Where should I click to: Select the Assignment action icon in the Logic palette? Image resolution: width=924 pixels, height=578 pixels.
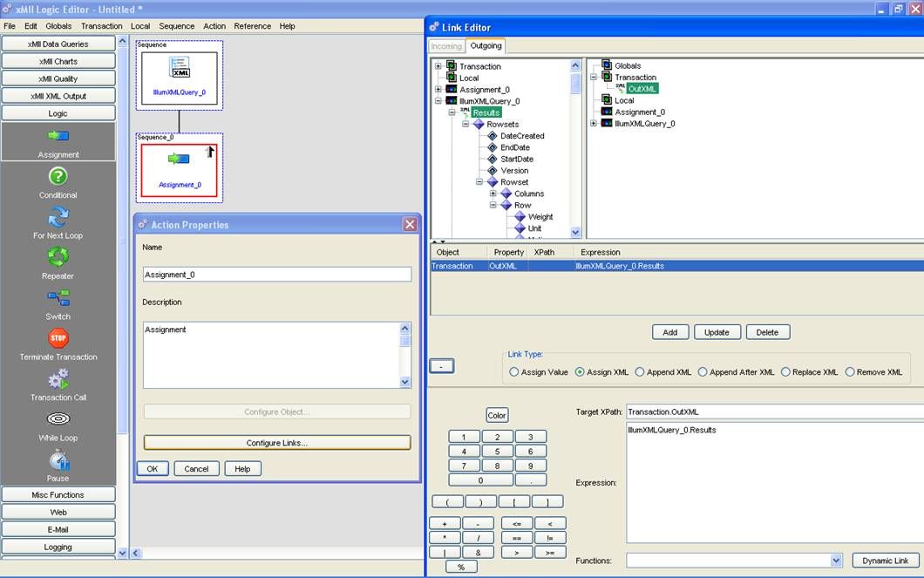58,135
